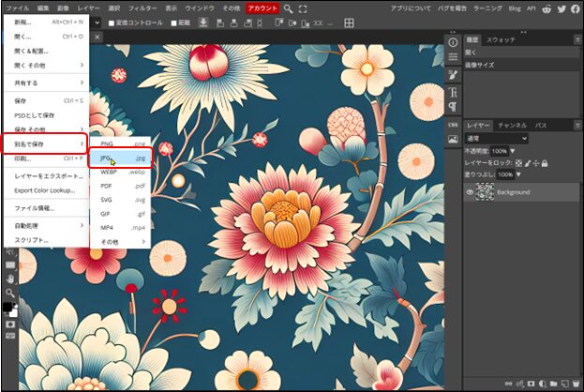584x392 pixels.
Task: Open the 通常 blend mode dropdown
Action: [x=496, y=139]
